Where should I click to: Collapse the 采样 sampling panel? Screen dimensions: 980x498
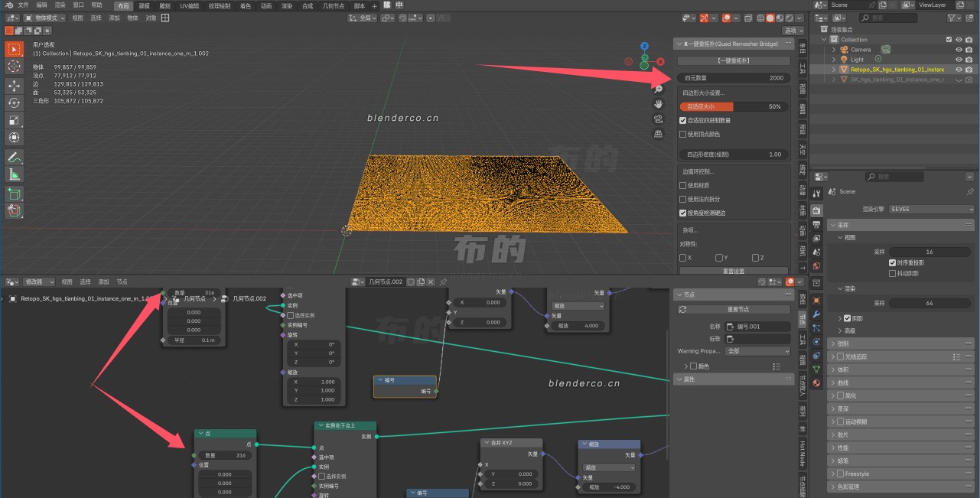pyautogui.click(x=900, y=225)
